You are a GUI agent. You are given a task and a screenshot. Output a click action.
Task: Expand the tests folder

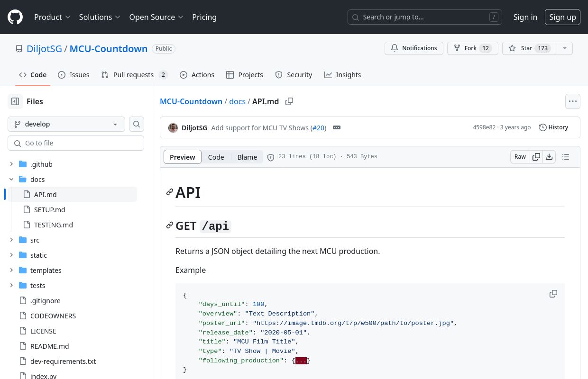coord(11,286)
